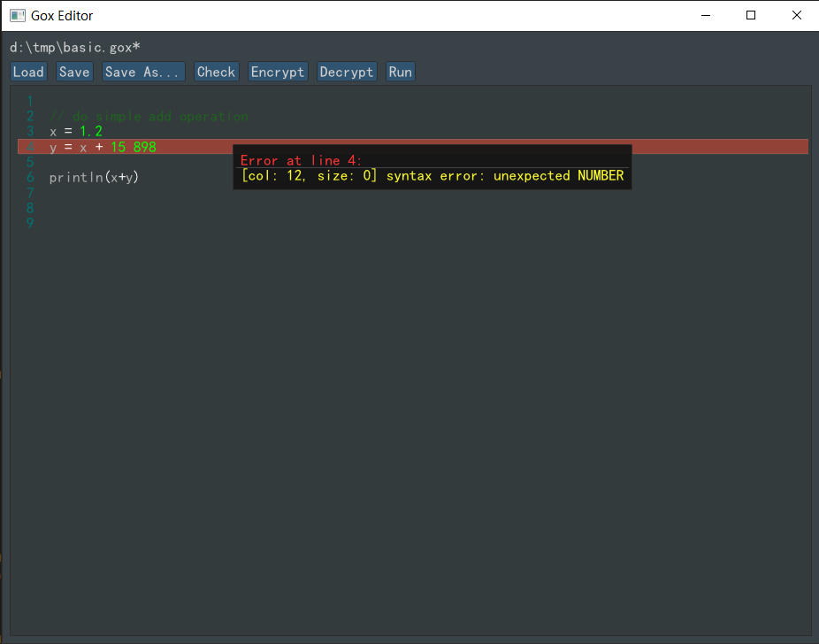Image resolution: width=819 pixels, height=644 pixels.
Task: Click the println(x+y) statement on line 6
Action: coord(94,177)
